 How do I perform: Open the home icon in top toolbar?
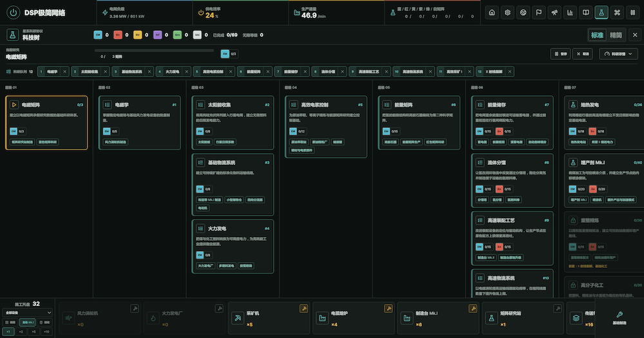(491, 13)
